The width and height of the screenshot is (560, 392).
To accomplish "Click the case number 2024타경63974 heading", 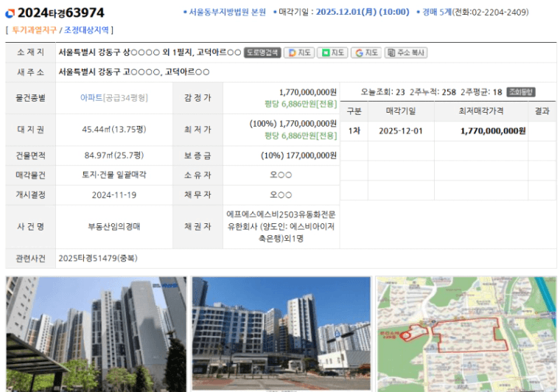I will (x=60, y=13).
